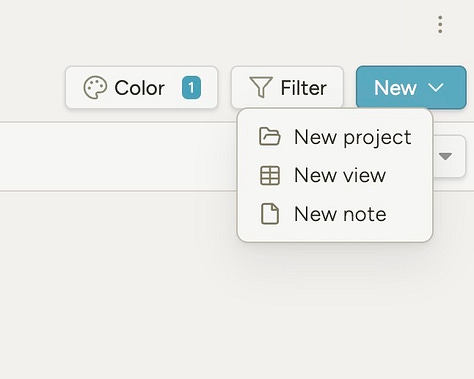Collapse the New dropdown using its chevron
Screen dimensions: 474x379
pyautogui.click(x=436, y=88)
